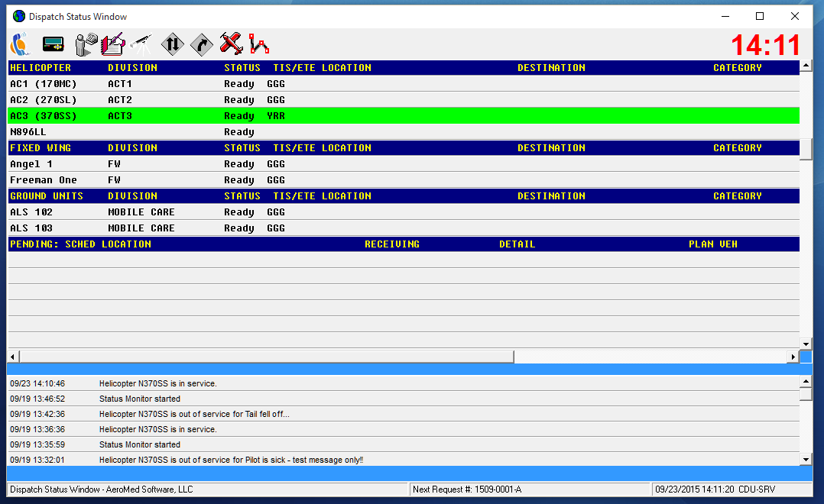Click the horizontal scrollbar thumb

[x=267, y=357]
